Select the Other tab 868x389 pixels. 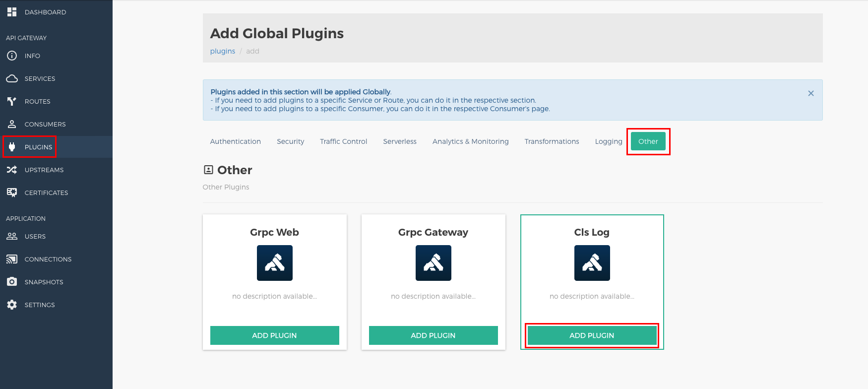coord(648,141)
